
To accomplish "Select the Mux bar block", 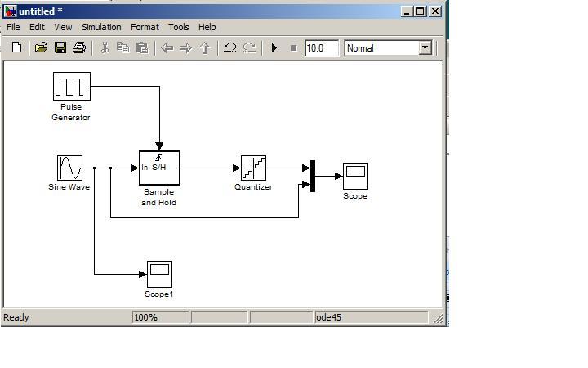I will (313, 176).
